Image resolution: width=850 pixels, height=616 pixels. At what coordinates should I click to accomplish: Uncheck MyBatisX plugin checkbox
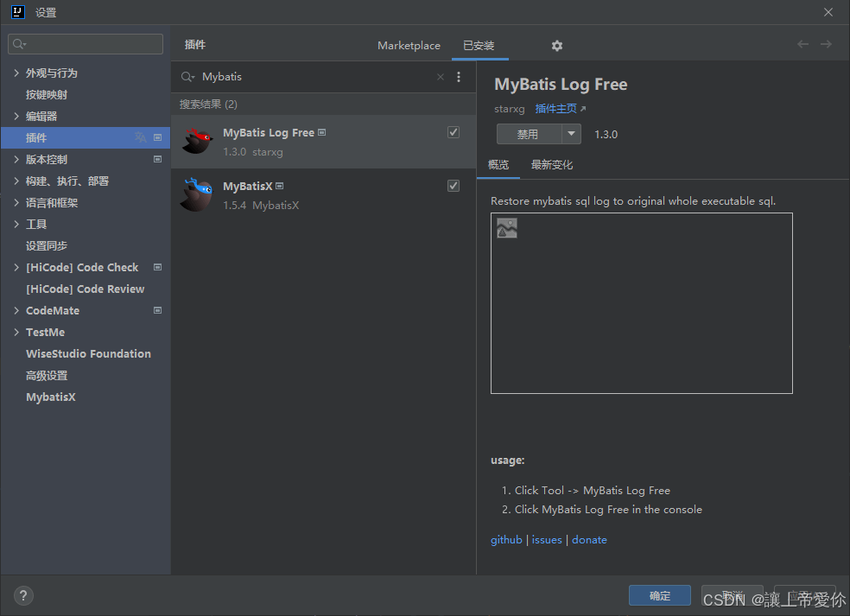coord(454,186)
